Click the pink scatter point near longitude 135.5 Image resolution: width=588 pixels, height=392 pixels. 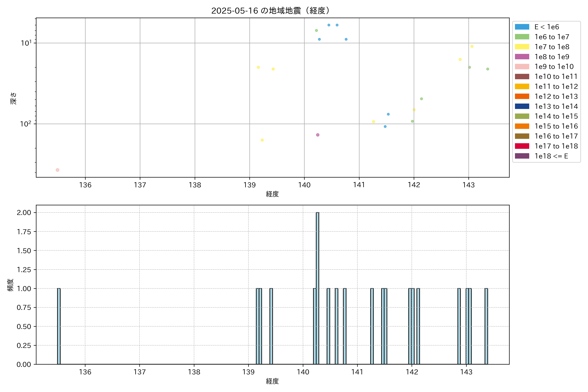click(57, 170)
